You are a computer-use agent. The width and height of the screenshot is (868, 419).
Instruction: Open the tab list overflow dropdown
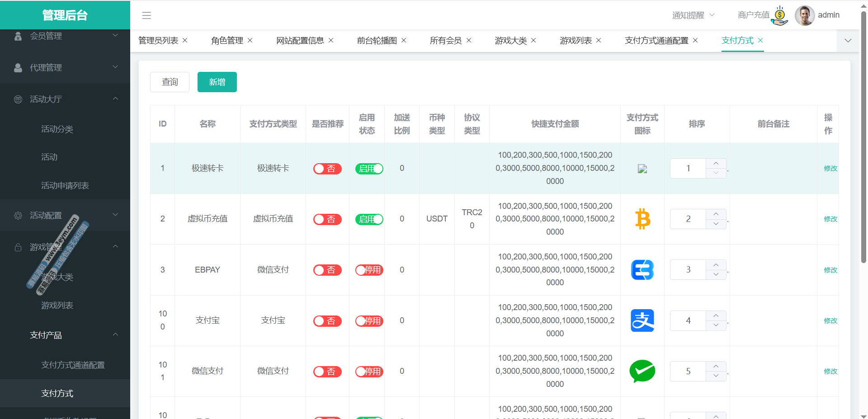pyautogui.click(x=848, y=41)
